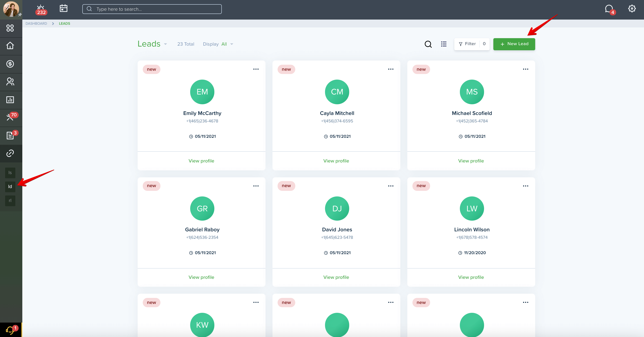The image size is (644, 337).
Task: Click the 'new' status badge on David Jones card
Action: point(286,186)
